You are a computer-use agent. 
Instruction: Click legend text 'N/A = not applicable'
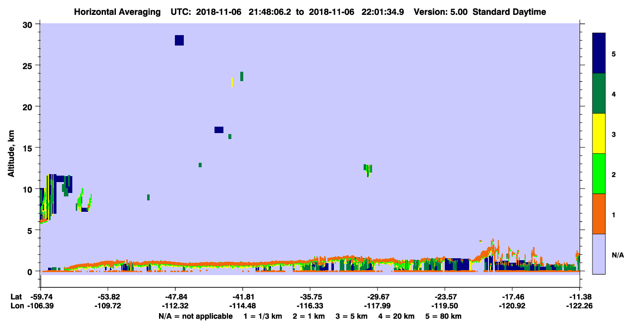(x=195, y=316)
